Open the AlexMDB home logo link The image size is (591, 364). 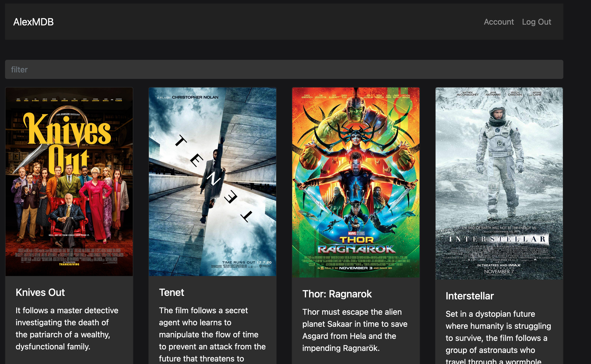(33, 22)
